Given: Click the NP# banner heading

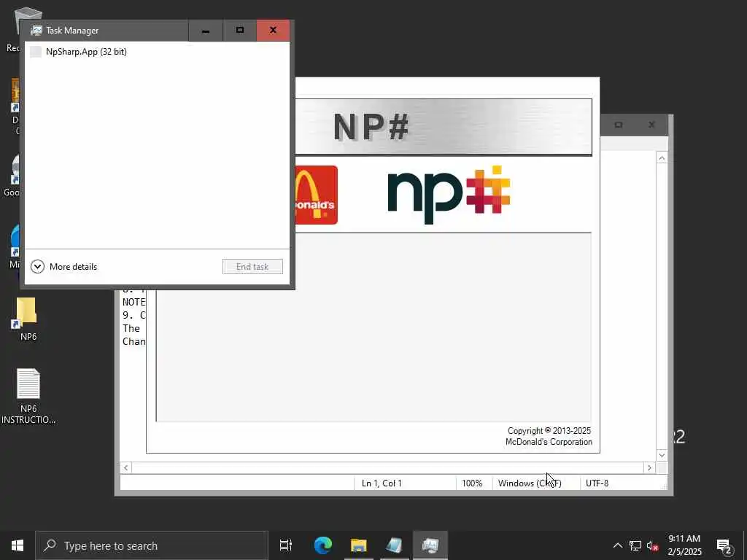Looking at the screenshot, I should [x=371, y=127].
